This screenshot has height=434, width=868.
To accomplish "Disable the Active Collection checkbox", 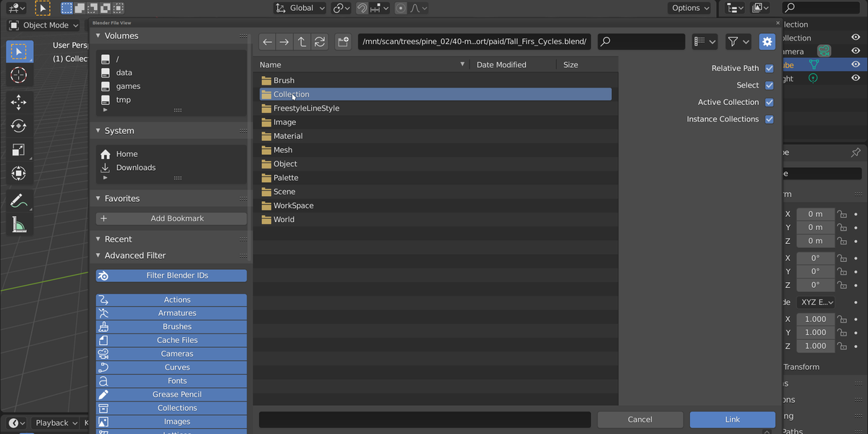I will (x=769, y=102).
